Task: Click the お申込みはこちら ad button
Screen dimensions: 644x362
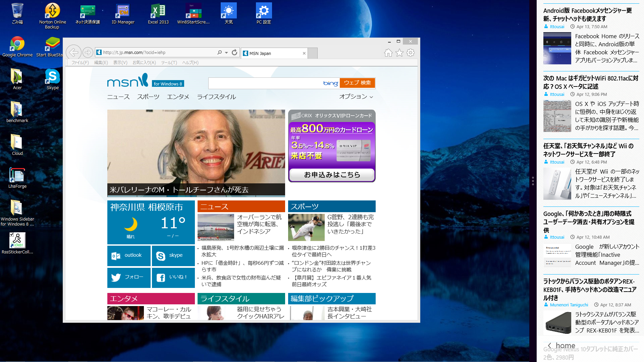Action: click(332, 175)
